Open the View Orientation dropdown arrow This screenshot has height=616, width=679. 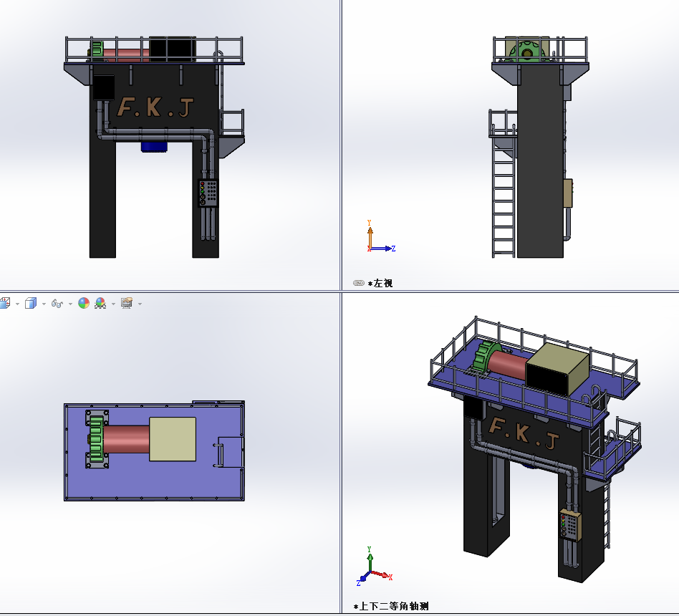pos(17,304)
